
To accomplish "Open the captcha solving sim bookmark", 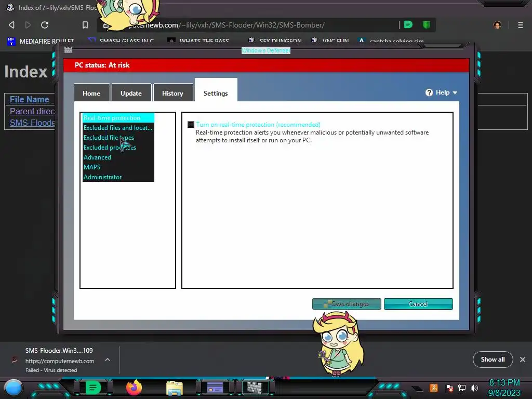I will [391, 42].
